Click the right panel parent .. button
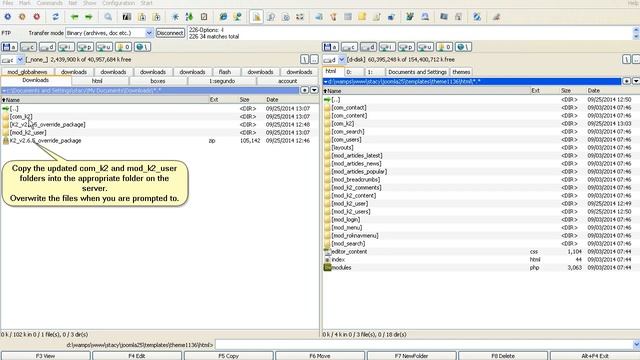 (x=636, y=60)
